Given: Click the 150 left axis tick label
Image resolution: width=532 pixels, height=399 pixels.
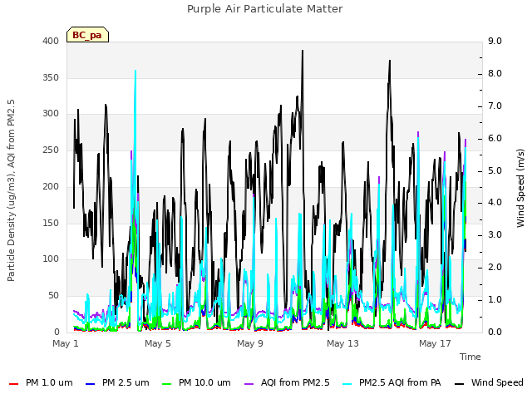Looking at the screenshot, I should click(x=51, y=223).
